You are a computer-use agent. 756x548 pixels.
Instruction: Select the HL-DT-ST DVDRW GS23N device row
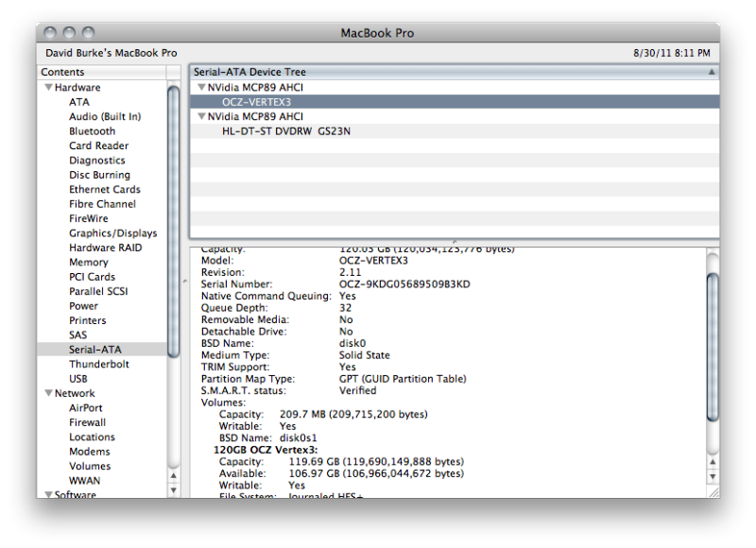[455, 131]
